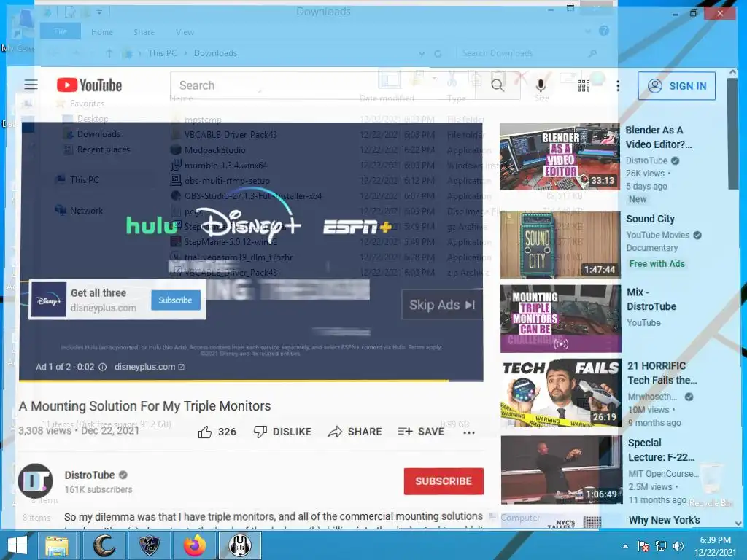Image resolution: width=747 pixels, height=560 pixels.
Task: Open File Explorer from taskbar
Action: point(57,545)
